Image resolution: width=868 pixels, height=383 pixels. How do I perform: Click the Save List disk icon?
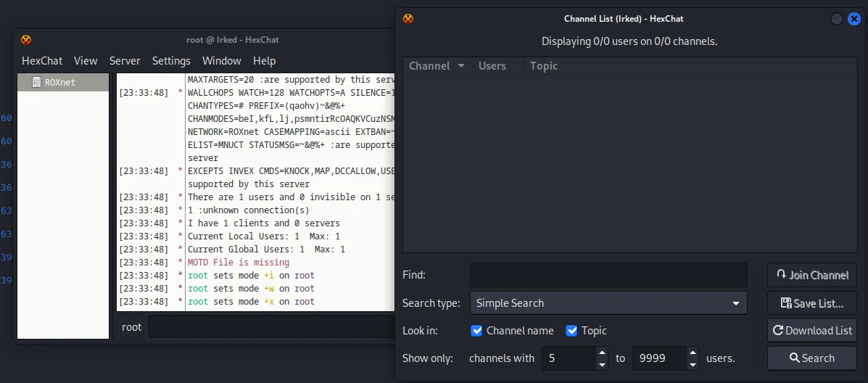pos(785,302)
